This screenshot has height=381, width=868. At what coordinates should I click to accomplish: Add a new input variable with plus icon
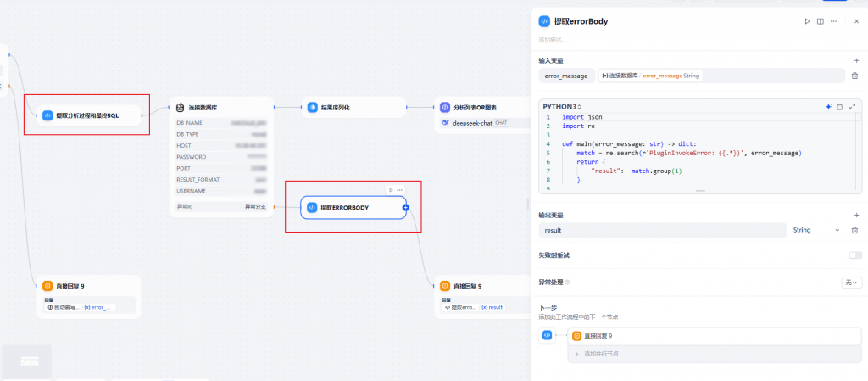(856, 60)
